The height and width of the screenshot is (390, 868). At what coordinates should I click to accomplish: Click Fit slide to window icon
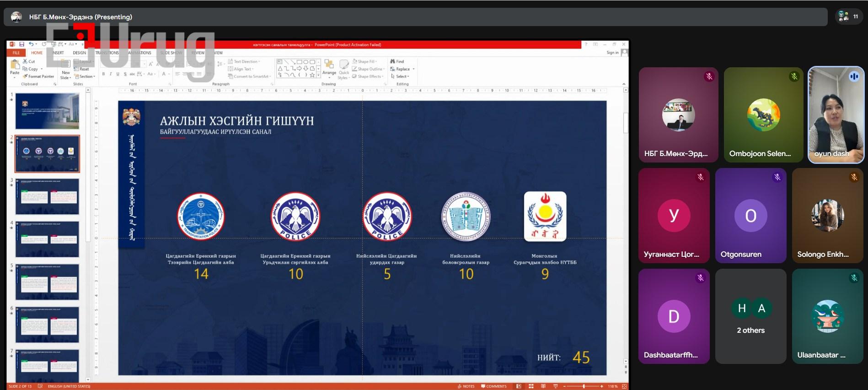click(x=624, y=386)
